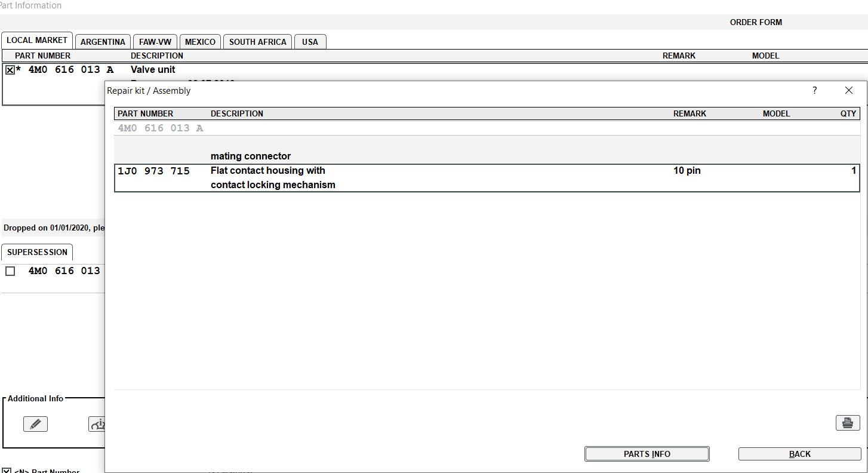The image size is (868, 473).
Task: Click the BACK button
Action: click(799, 454)
